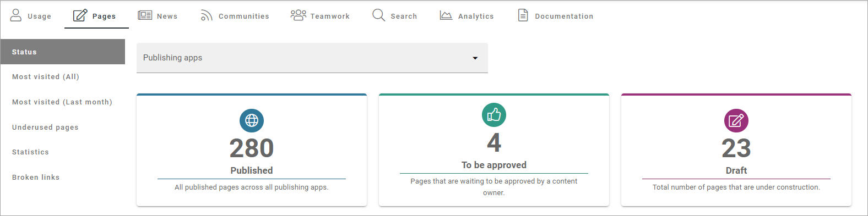The height and width of the screenshot is (216, 868).
Task: Select Status in the sidebar
Action: point(63,52)
